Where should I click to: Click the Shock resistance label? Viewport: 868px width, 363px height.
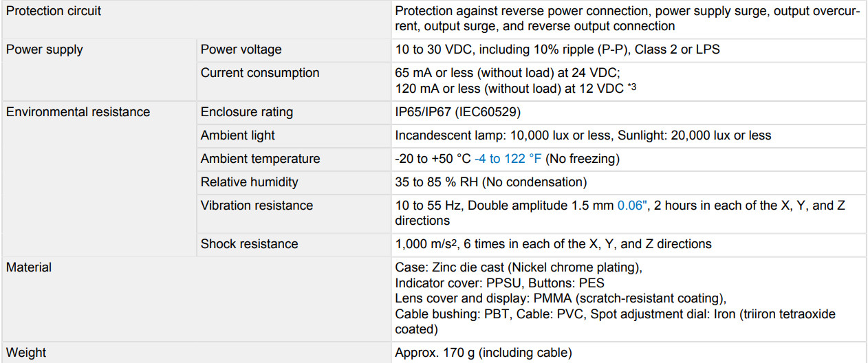coord(249,244)
